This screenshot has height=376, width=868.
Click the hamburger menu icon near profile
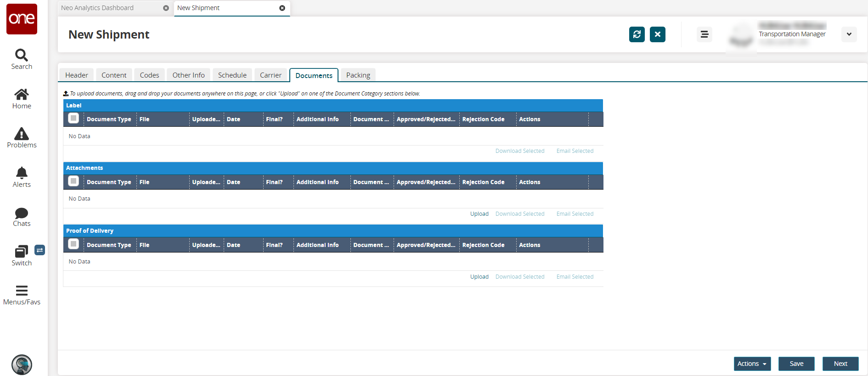[704, 34]
